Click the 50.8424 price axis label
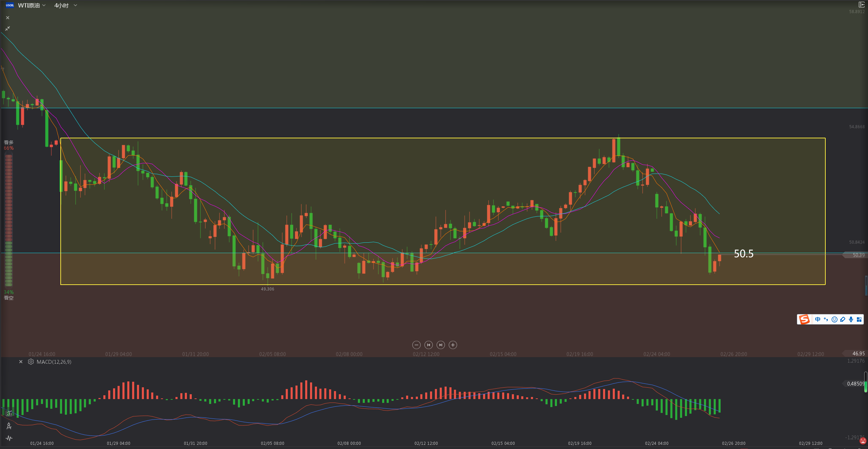Image resolution: width=868 pixels, height=449 pixels. [857, 242]
